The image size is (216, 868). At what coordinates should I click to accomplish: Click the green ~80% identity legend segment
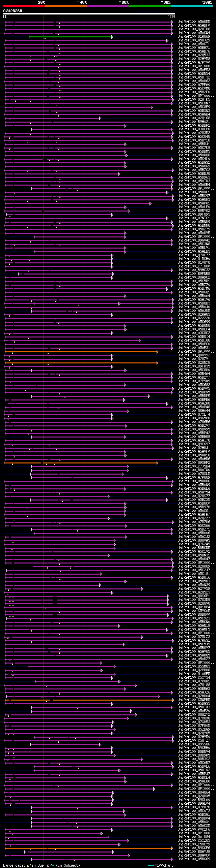(150, 6)
